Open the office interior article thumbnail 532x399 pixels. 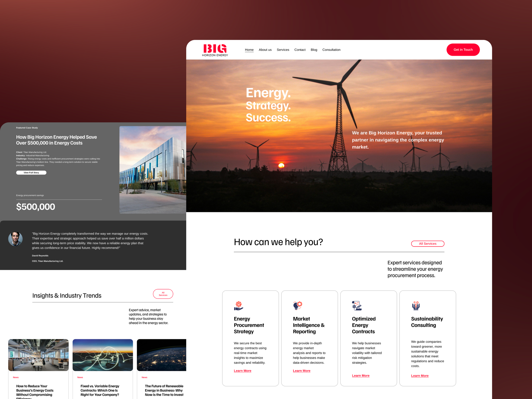pos(39,355)
